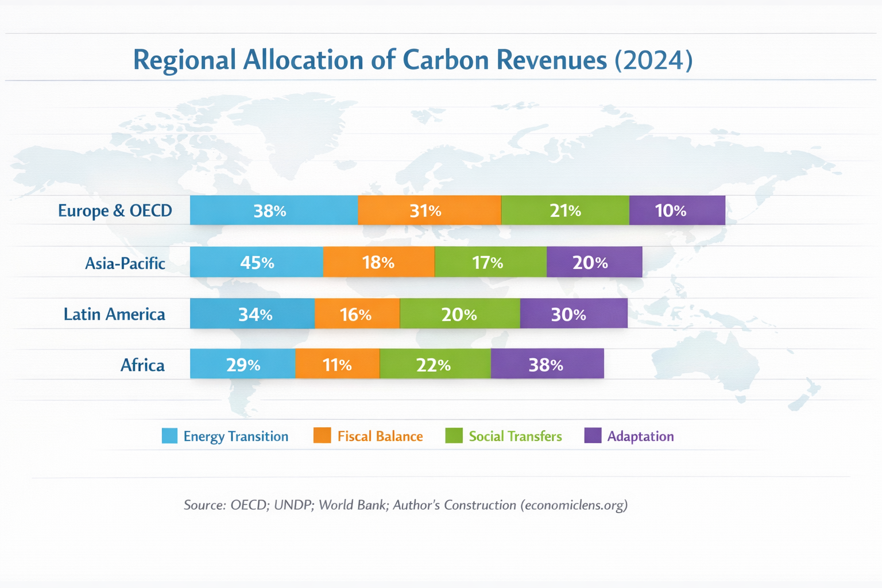Image resolution: width=882 pixels, height=588 pixels.
Task: Click the orange Fiscal Balance legend swatch
Action: (321, 436)
